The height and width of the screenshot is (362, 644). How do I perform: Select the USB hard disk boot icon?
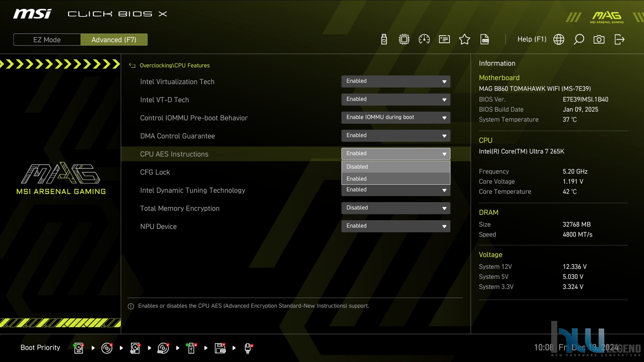pyautogui.click(x=135, y=348)
